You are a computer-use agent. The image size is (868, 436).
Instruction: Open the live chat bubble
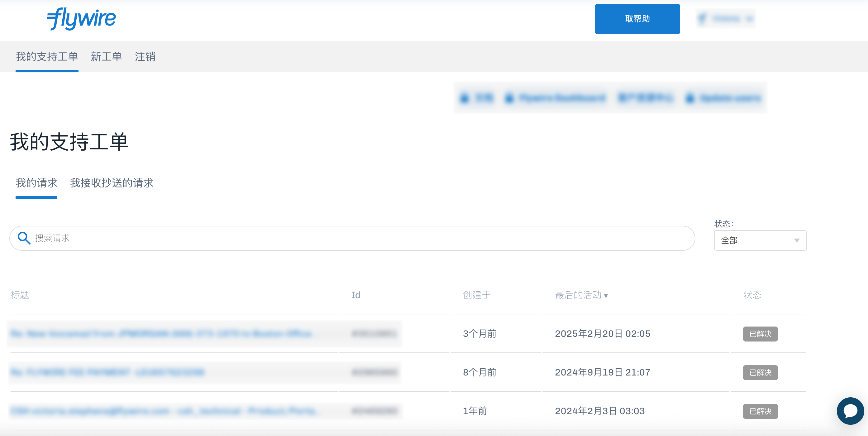tap(850, 411)
